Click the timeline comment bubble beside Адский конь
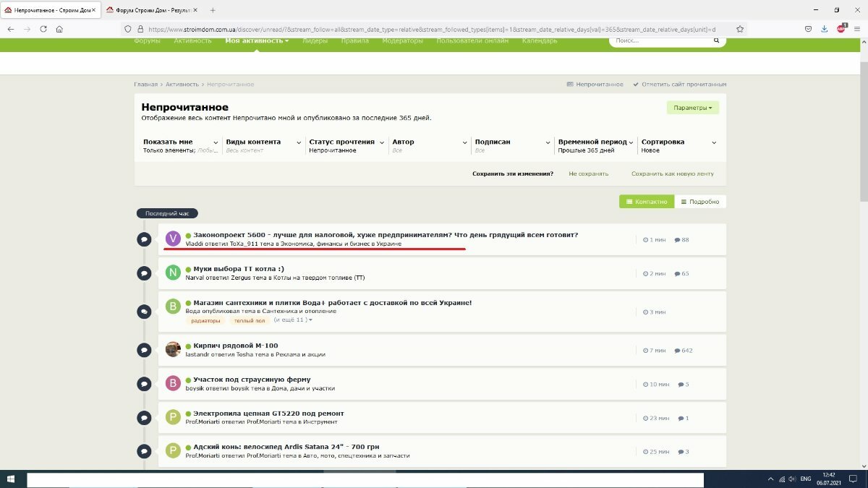Image resolution: width=868 pixels, height=488 pixels. coord(144,452)
